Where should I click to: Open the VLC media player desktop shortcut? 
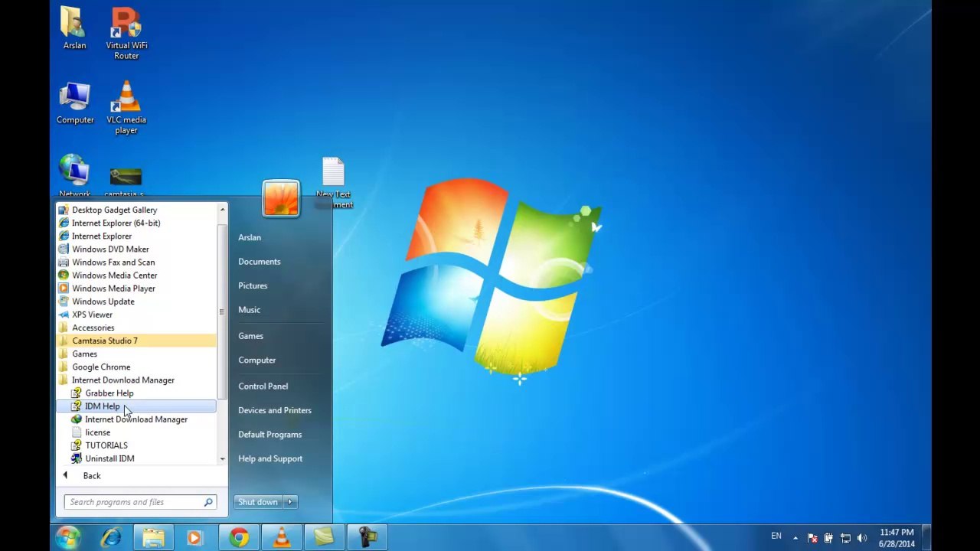126,108
